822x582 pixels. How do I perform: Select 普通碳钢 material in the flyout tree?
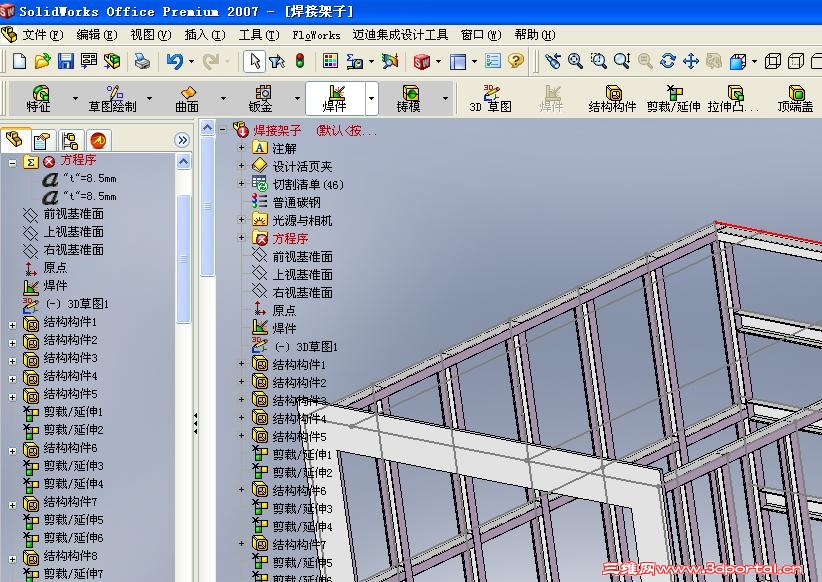[296, 202]
